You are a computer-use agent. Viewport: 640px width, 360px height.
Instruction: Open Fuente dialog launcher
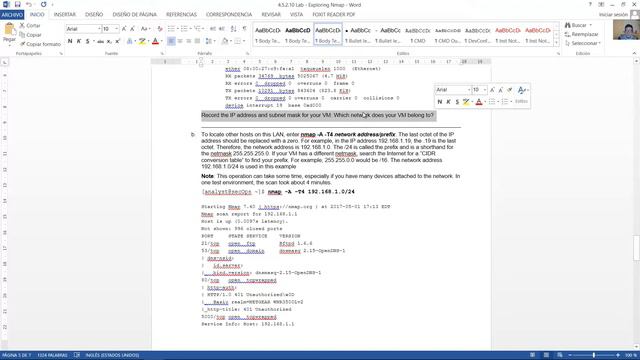[x=162, y=53]
